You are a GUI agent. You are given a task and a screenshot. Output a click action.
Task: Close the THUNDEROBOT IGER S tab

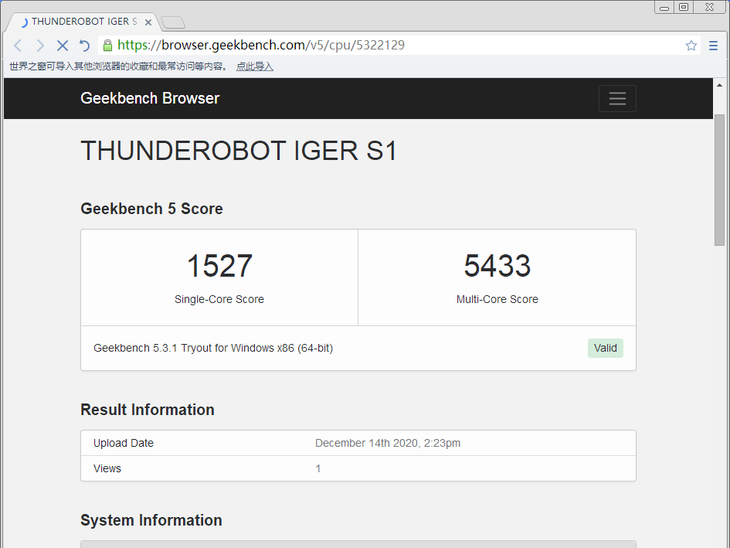(x=148, y=21)
